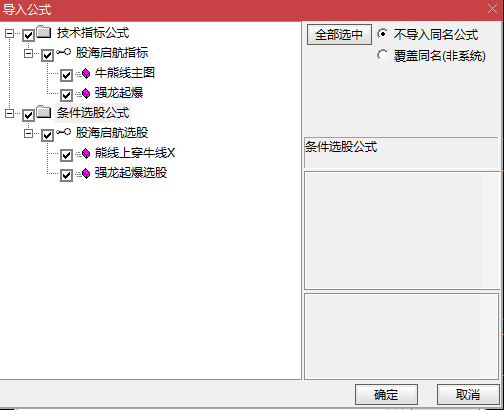
Task: Select 覆盖同名(非系统) radio option
Action: pos(383,55)
